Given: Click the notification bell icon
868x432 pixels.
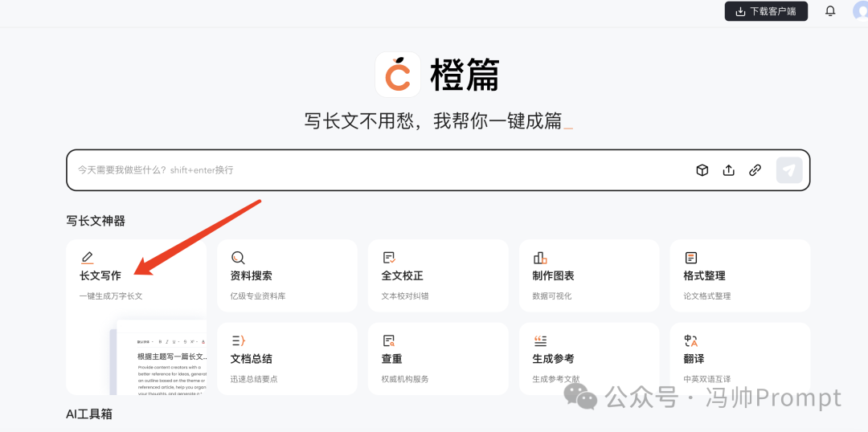Looking at the screenshot, I should click(x=830, y=11).
